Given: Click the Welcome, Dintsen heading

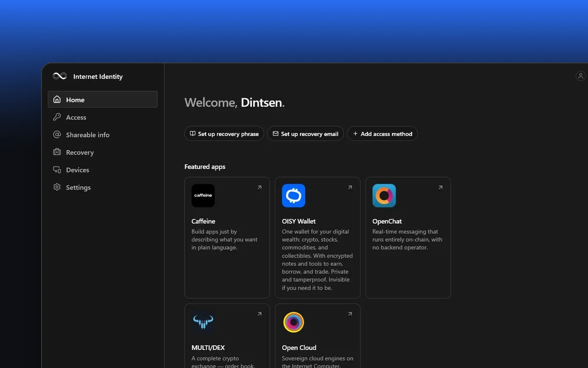Looking at the screenshot, I should (x=234, y=102).
